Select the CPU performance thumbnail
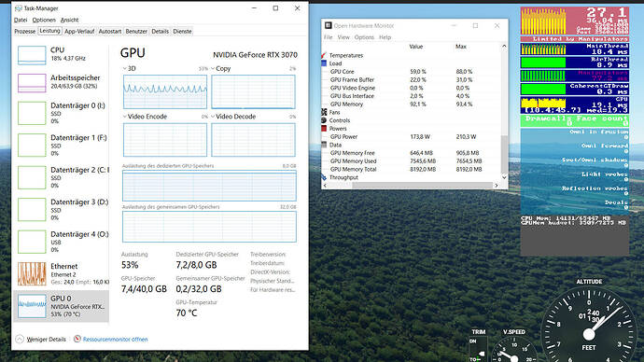 32,55
